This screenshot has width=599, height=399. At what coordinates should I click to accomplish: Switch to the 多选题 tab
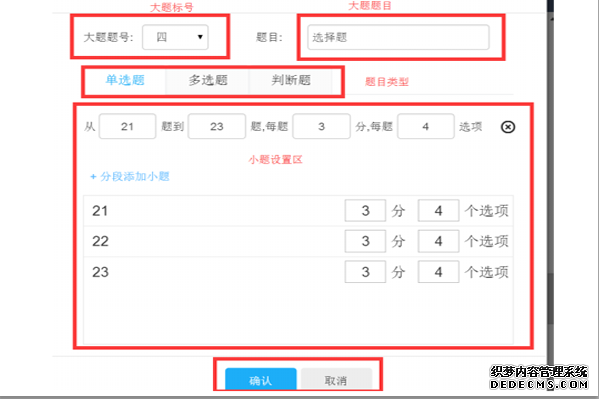(208, 80)
